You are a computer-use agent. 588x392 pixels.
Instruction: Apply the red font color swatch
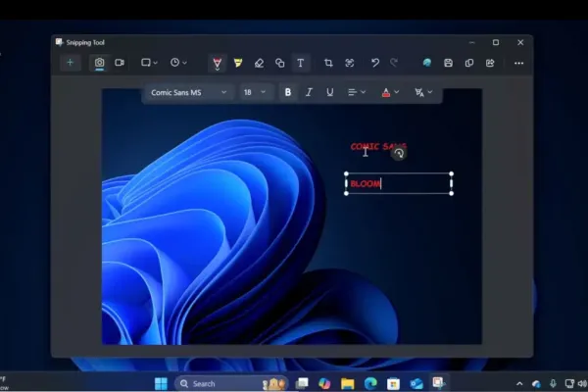[386, 93]
